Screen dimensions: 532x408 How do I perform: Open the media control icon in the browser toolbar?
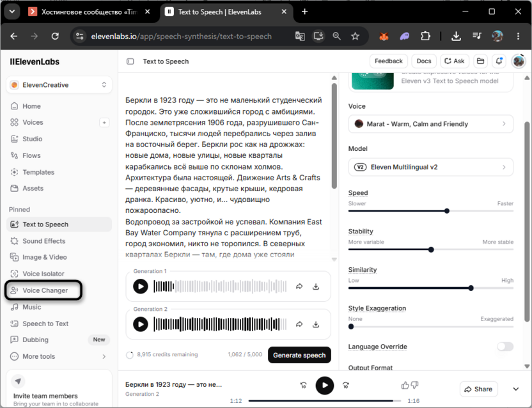(477, 36)
